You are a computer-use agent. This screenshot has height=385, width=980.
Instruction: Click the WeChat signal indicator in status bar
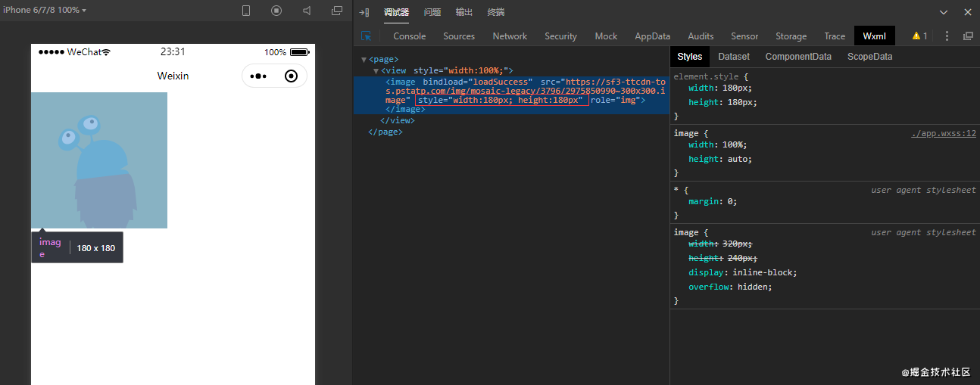pos(74,52)
